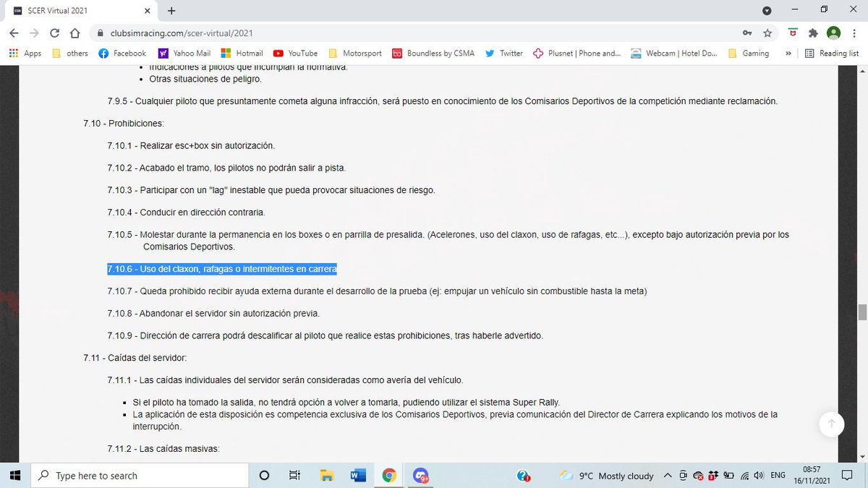The height and width of the screenshot is (488, 868).
Task: Expand the Motorsport bookmarks folder
Action: click(x=354, y=53)
